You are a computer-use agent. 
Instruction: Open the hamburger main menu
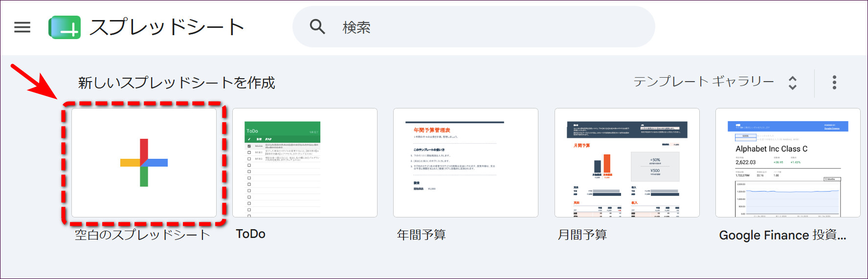pyautogui.click(x=22, y=27)
